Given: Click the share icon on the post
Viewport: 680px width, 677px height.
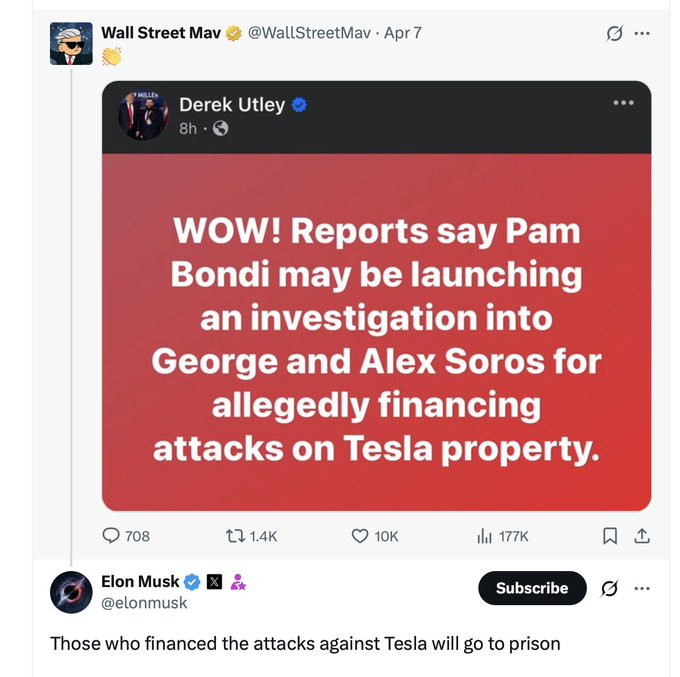Looking at the screenshot, I should click(x=642, y=536).
